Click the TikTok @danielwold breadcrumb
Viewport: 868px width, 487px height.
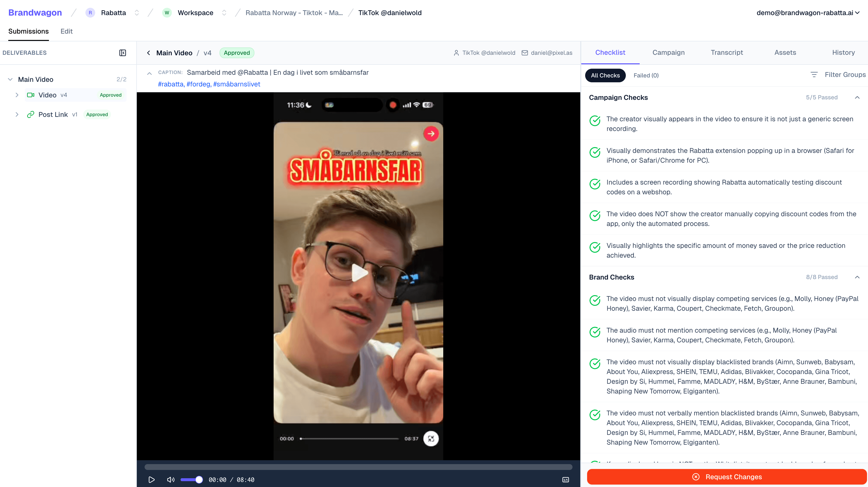click(x=390, y=13)
